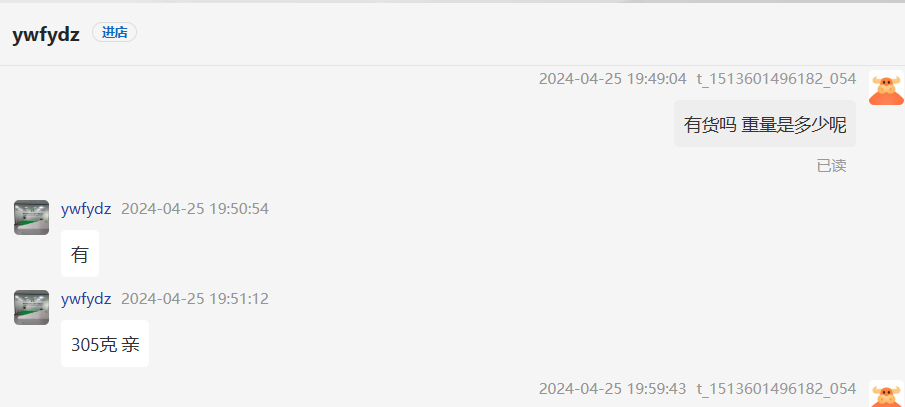Viewport: 905px width, 407px height.
Task: Click the 进店 button beside ywfydz
Action: coord(114,32)
